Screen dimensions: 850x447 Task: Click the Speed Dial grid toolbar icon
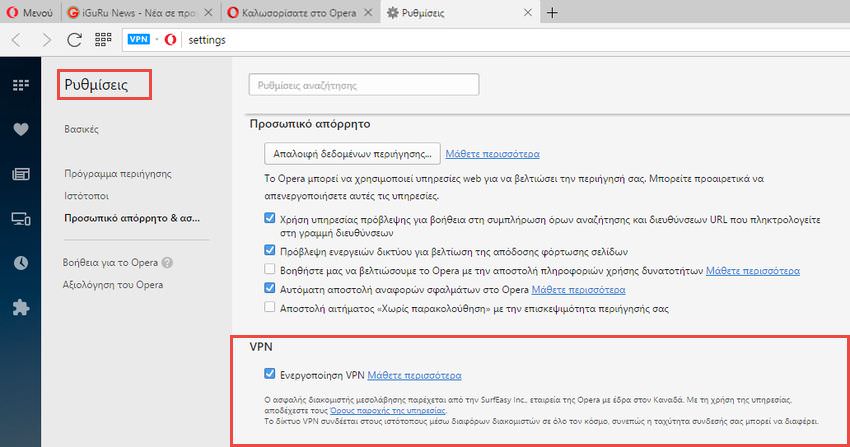pyautogui.click(x=102, y=40)
